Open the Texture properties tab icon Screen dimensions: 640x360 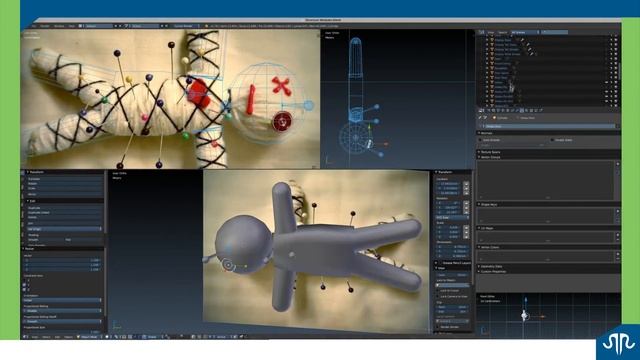pos(531,110)
